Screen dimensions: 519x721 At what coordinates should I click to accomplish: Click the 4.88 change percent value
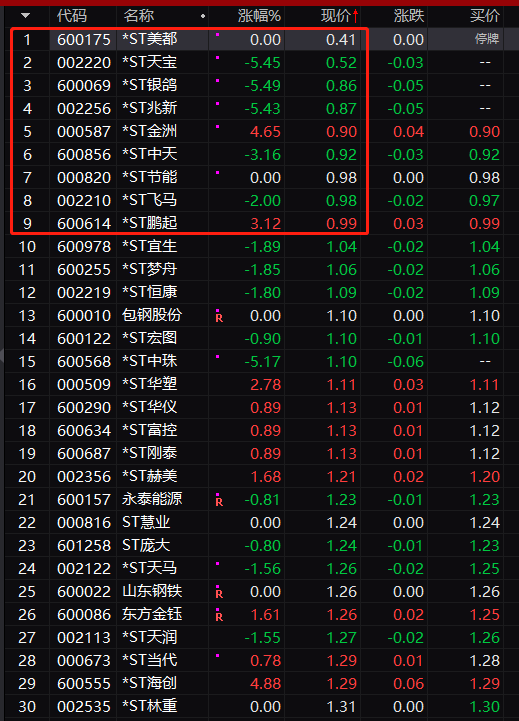[265, 683]
